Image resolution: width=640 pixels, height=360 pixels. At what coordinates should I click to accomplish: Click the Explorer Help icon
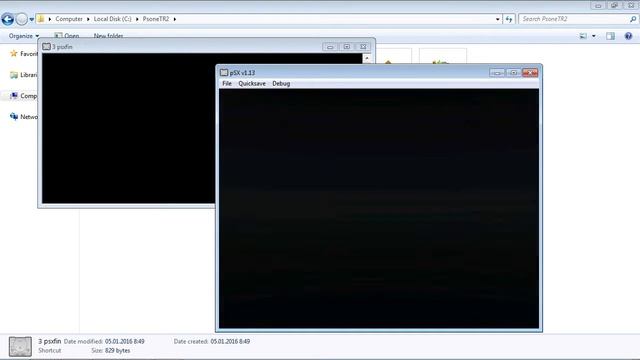pyautogui.click(x=629, y=36)
